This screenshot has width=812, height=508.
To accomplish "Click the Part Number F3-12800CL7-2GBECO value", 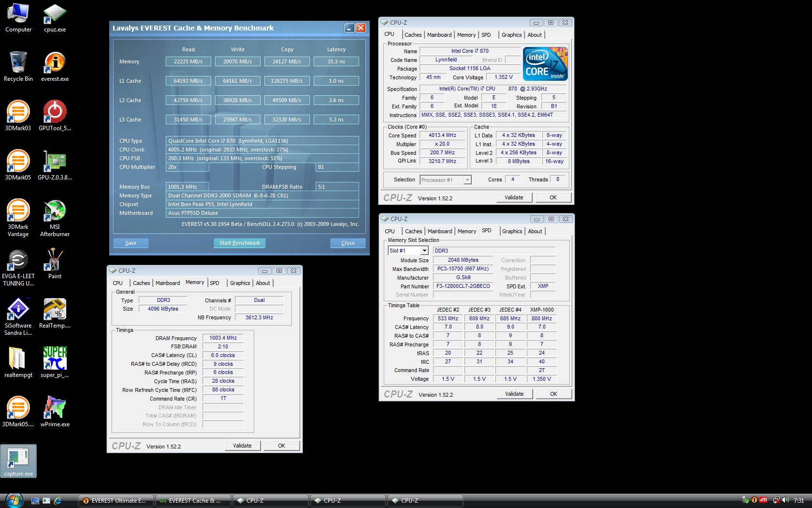I will tap(463, 286).
